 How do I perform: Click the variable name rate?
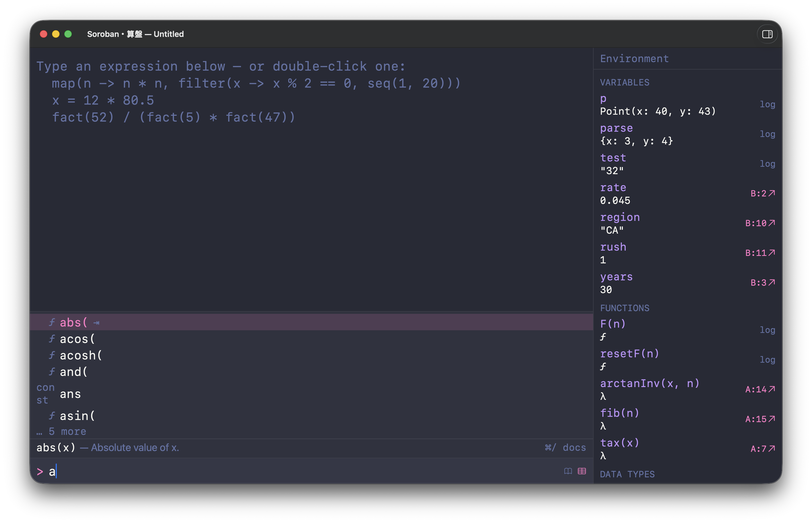coord(613,187)
